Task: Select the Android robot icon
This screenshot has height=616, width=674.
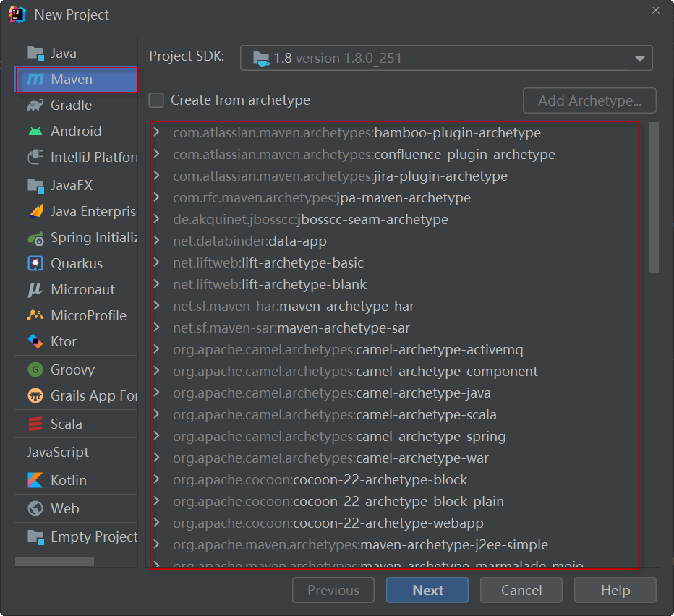Action: (x=35, y=132)
